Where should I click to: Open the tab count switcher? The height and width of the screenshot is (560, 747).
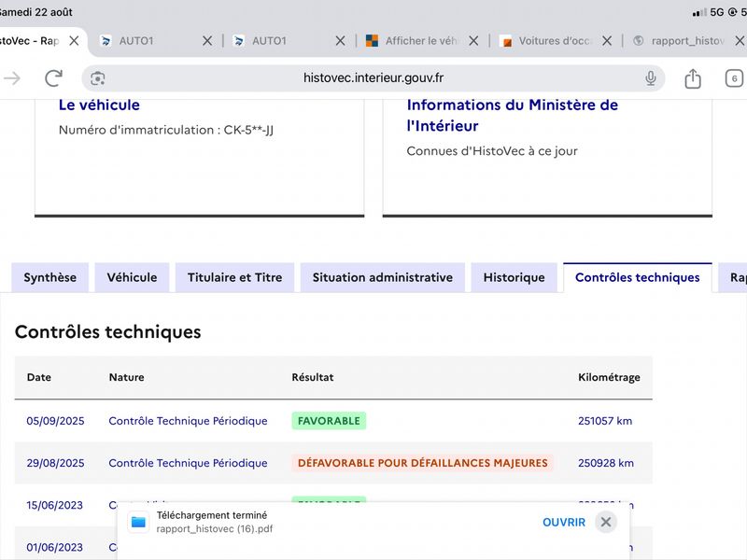pos(734,78)
